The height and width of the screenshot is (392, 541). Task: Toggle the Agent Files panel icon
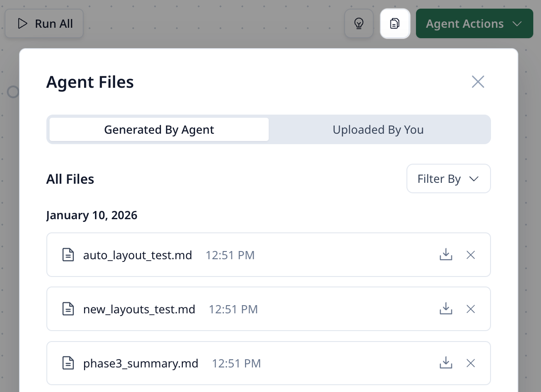(395, 24)
